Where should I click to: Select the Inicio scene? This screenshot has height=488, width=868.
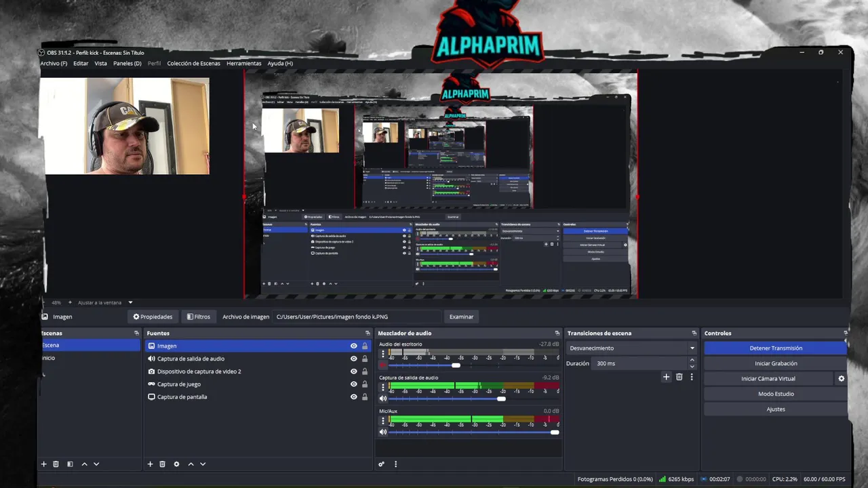point(89,358)
